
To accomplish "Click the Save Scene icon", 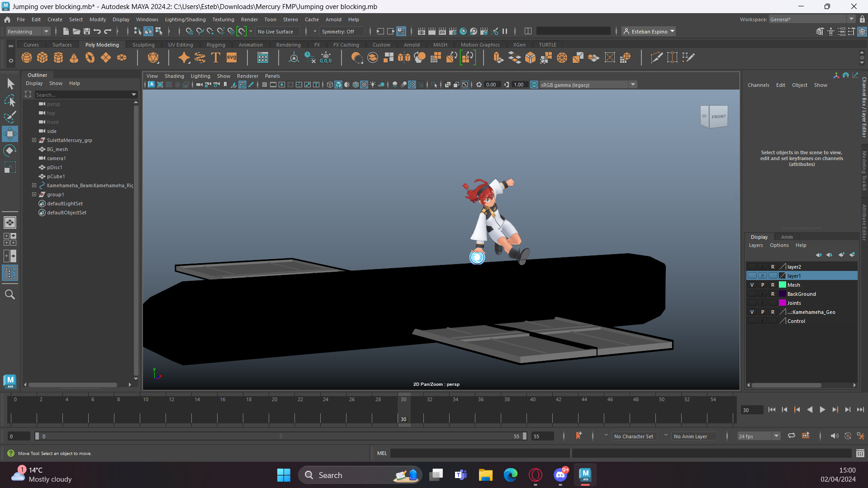I will tap(87, 31).
